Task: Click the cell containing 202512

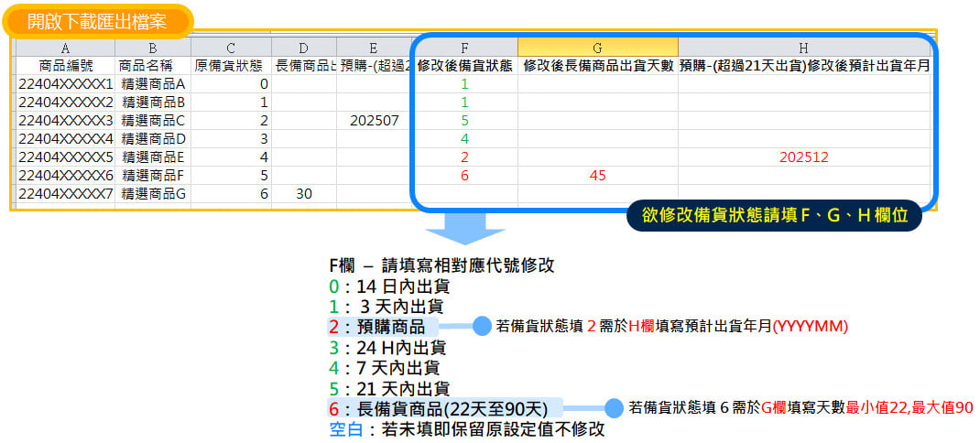Action: (x=803, y=157)
